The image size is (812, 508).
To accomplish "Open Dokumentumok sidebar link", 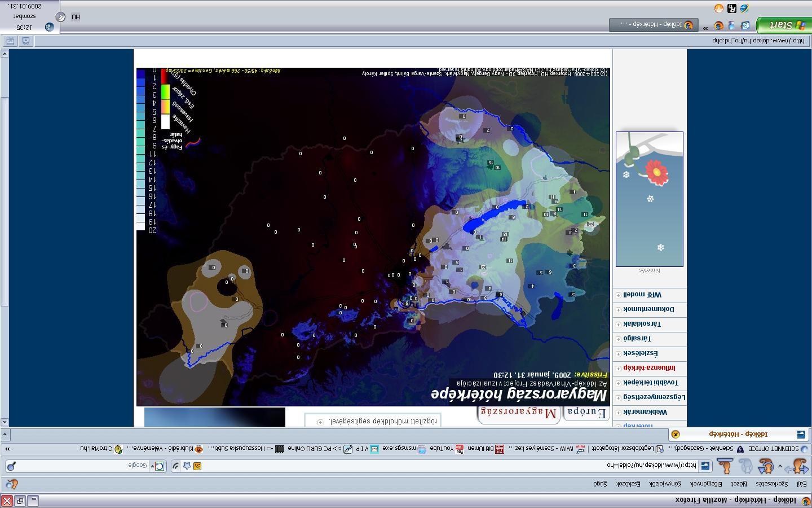I will pyautogui.click(x=648, y=309).
